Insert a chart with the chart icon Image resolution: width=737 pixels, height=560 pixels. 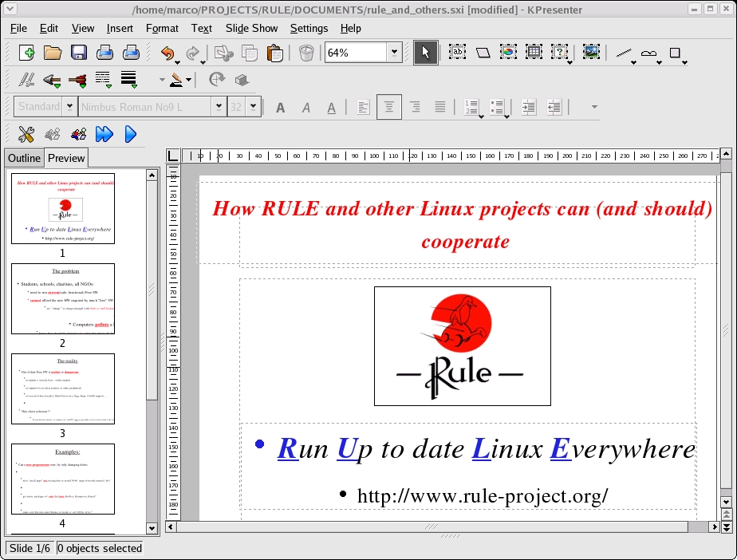point(508,52)
